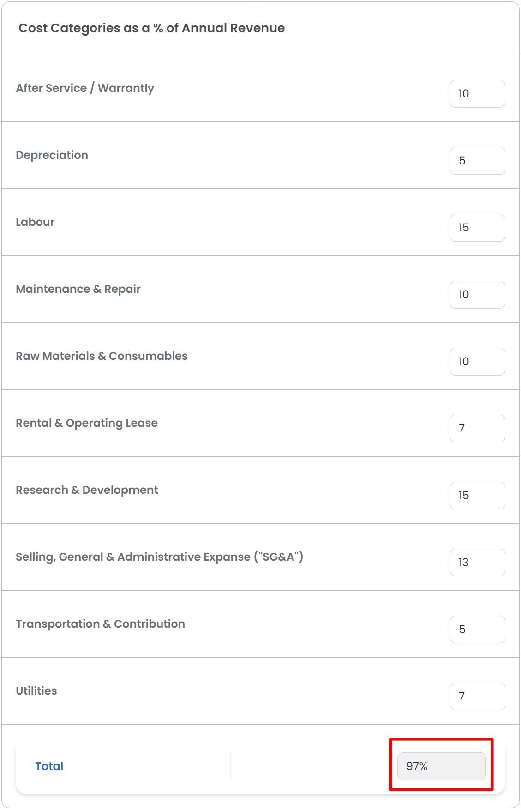Focus the Research & Development value box
The height and width of the screenshot is (812, 521).
[477, 496]
